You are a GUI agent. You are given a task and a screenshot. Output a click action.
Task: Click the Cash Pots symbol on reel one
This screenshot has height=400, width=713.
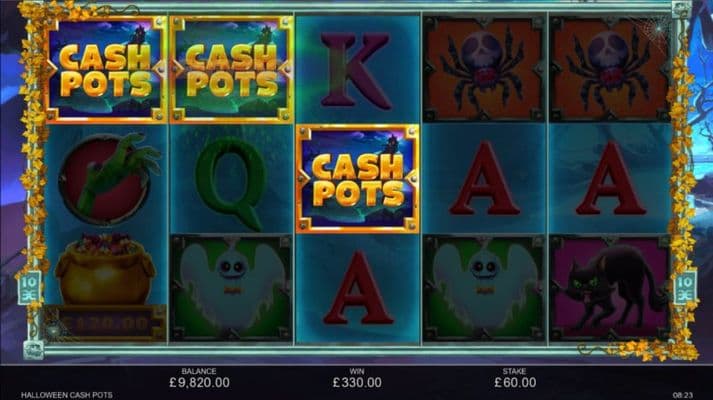[x=105, y=70]
